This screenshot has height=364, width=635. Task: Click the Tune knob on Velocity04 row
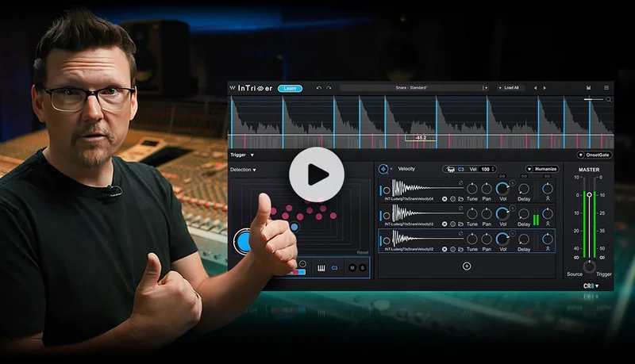tap(472, 189)
